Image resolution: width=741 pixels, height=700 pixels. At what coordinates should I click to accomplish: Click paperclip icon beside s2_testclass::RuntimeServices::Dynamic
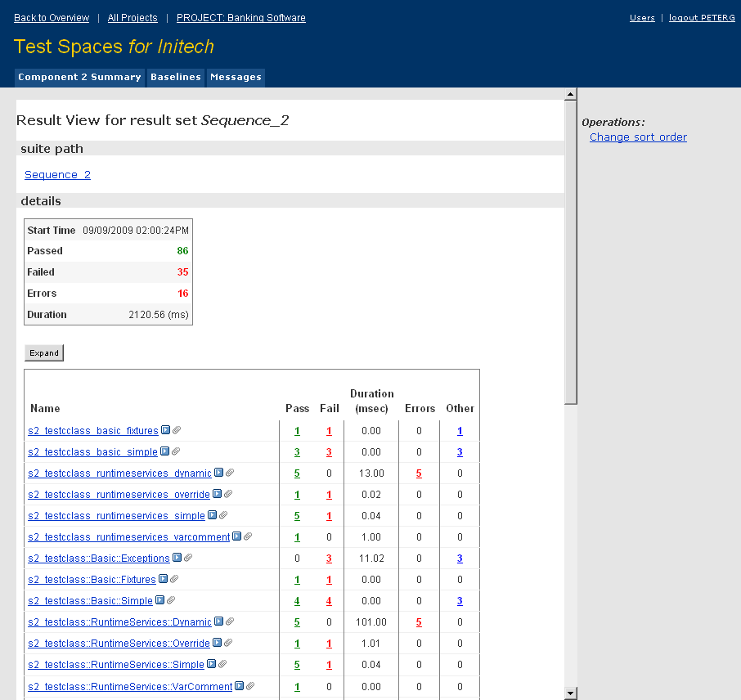pos(230,621)
